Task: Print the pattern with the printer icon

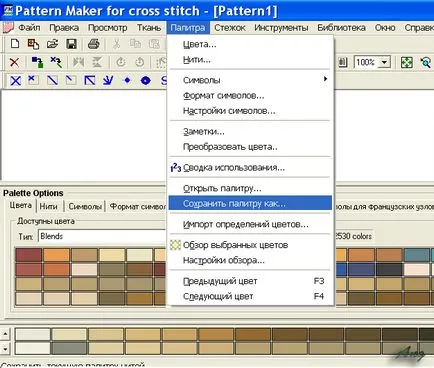Action: click(x=93, y=44)
